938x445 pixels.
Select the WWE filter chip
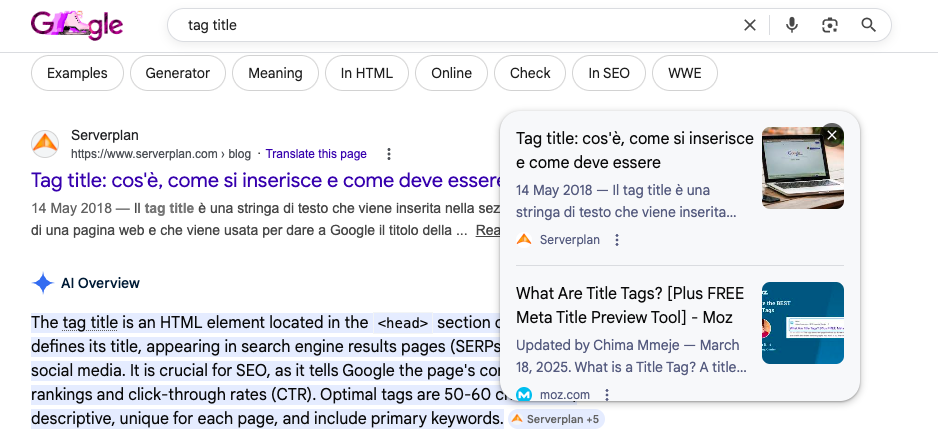pyautogui.click(x=684, y=73)
